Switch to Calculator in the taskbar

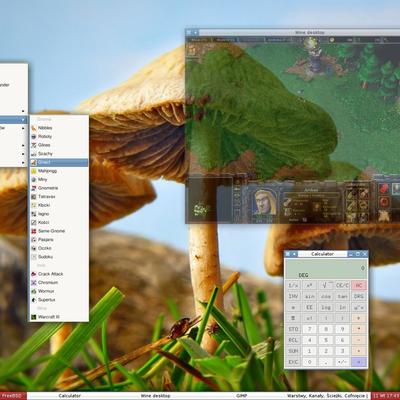(70, 396)
